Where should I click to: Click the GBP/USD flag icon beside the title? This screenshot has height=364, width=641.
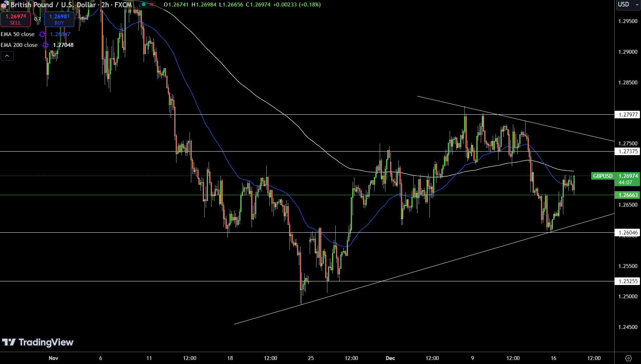[5, 5]
